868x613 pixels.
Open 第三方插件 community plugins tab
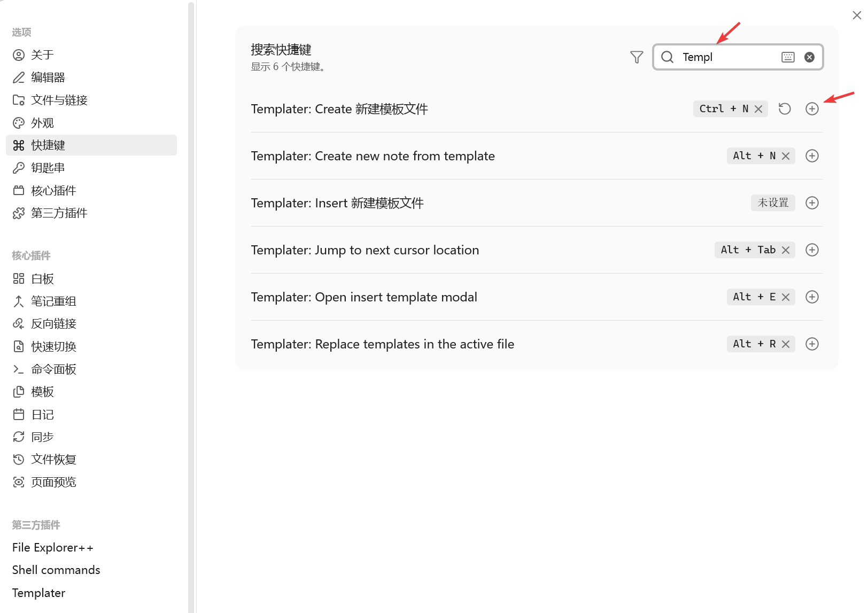59,213
